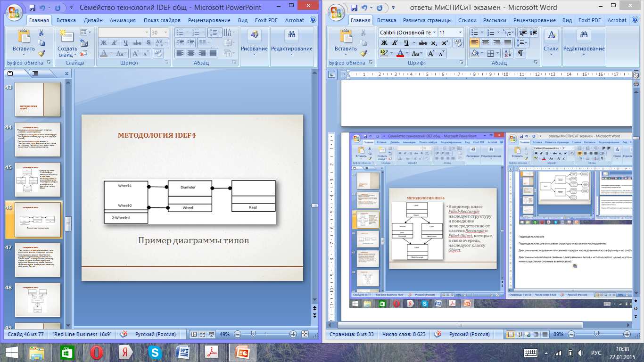
Task: Open the Дизайн tab in PowerPoint
Action: coord(93,20)
